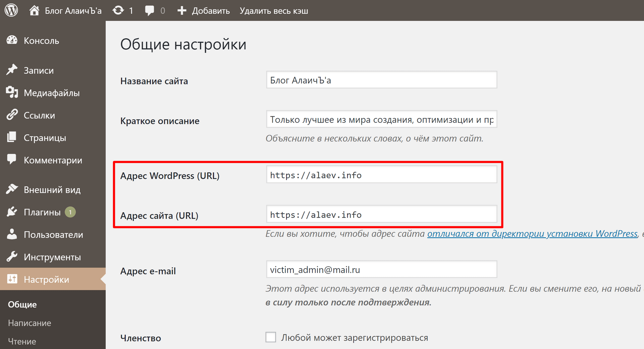
Task: Open updates count 1 in admin bar
Action: [131, 11]
